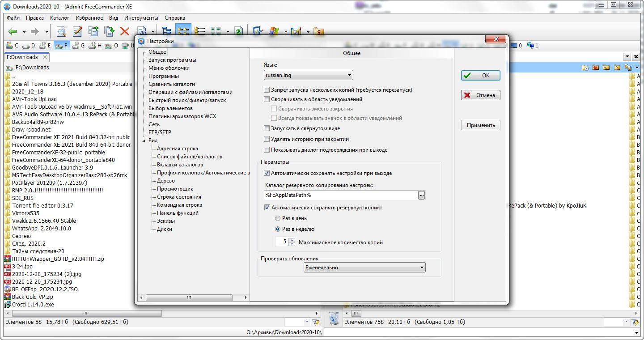Click the OK button in settings
The image size is (644, 340).
click(481, 76)
